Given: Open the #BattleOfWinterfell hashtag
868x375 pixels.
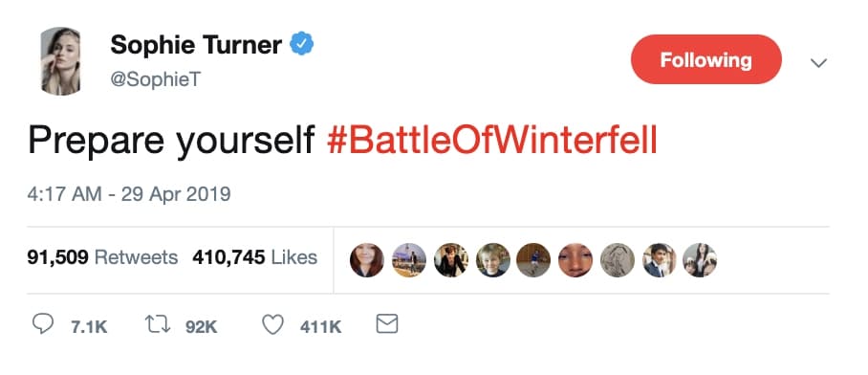Looking at the screenshot, I should pos(491,141).
